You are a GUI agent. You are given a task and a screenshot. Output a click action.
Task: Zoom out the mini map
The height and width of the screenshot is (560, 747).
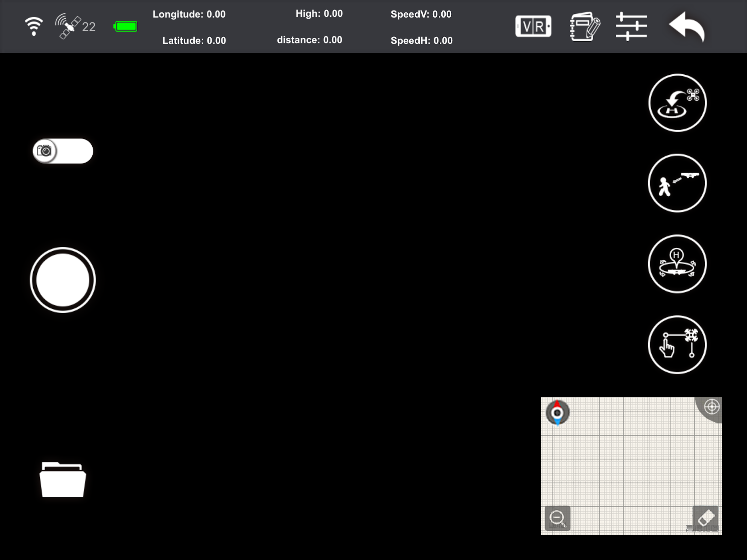point(557,518)
